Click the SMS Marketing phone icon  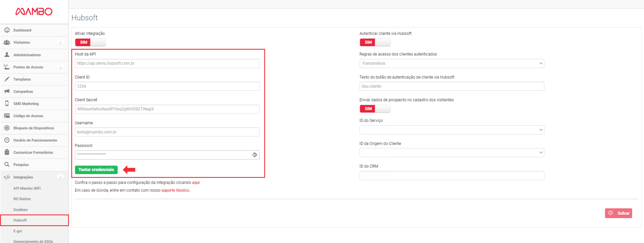click(x=7, y=103)
